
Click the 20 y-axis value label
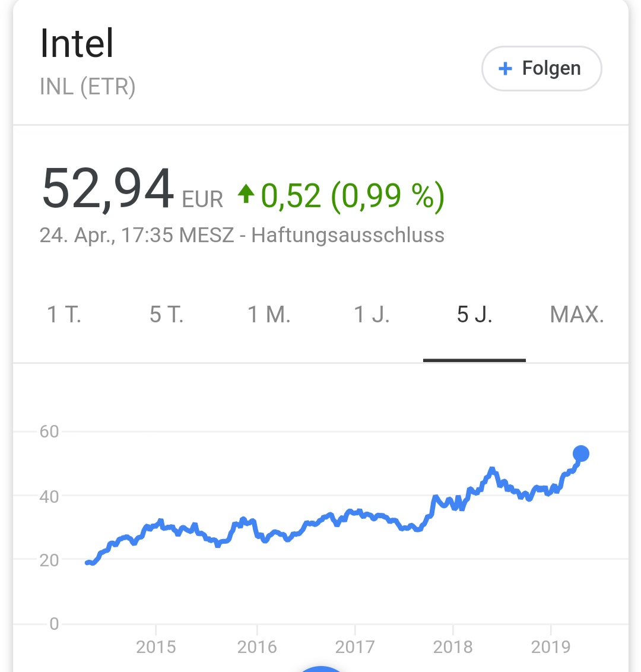(49, 560)
